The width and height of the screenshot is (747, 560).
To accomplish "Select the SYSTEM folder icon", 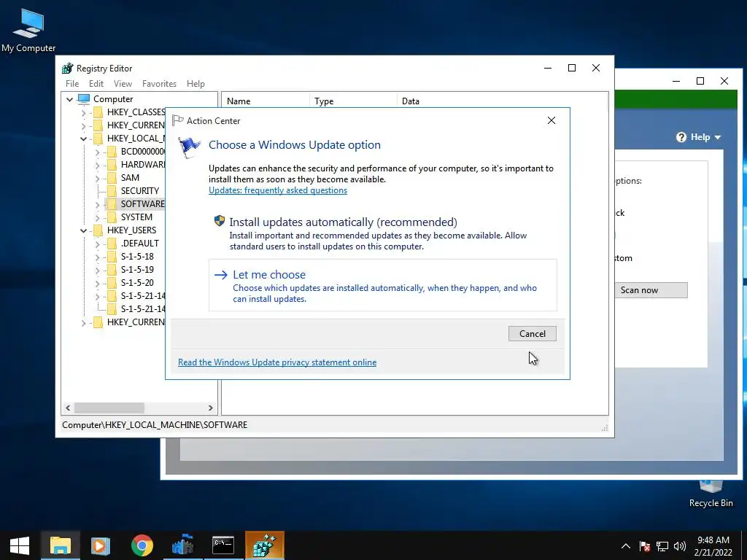I will [112, 217].
